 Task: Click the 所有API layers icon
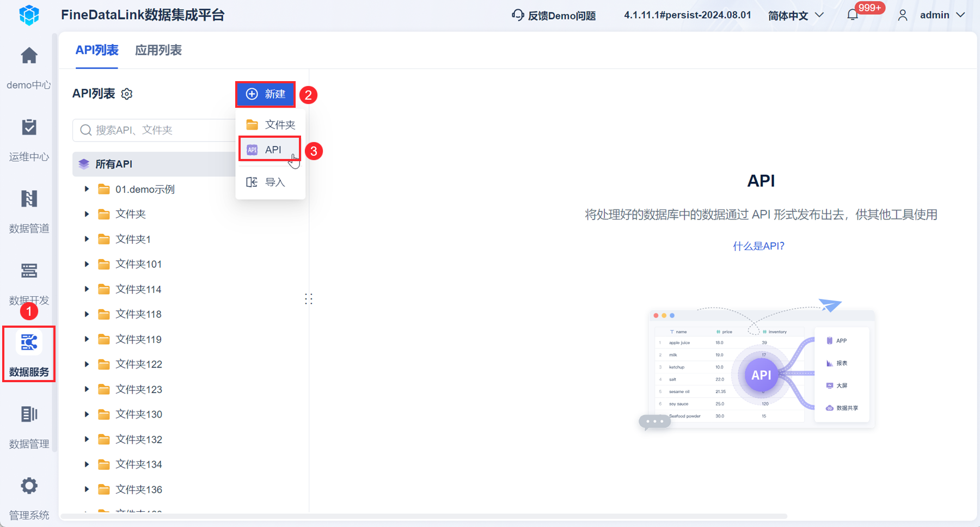point(84,164)
